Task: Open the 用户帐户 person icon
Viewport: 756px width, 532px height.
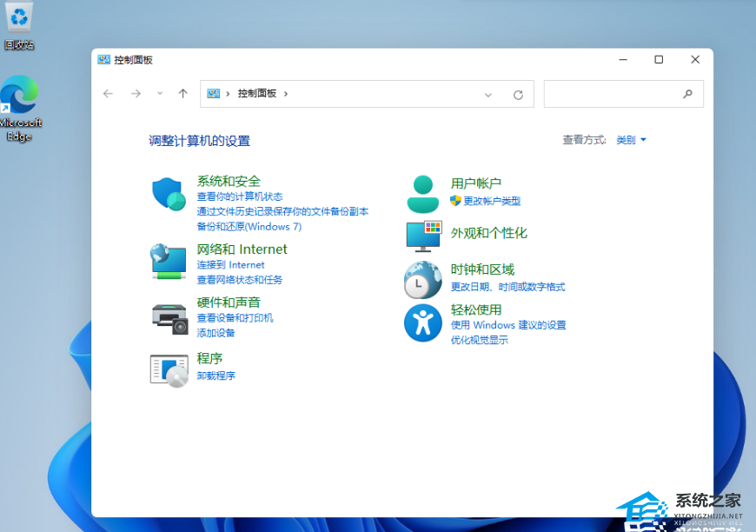Action: coord(423,194)
